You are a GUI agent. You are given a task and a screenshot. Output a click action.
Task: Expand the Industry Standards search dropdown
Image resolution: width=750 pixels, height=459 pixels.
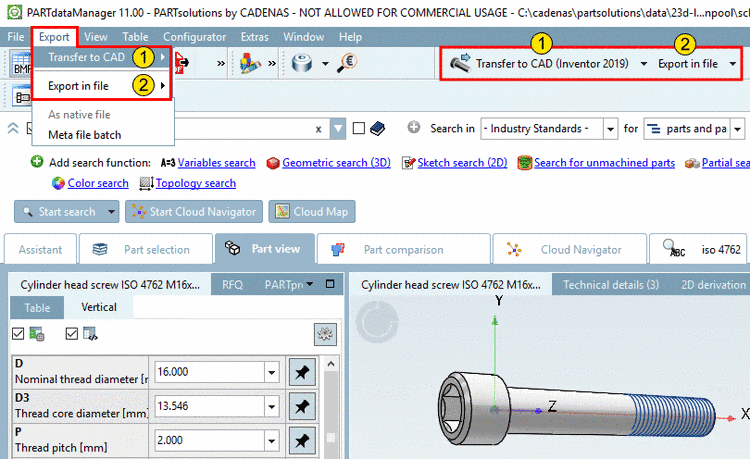[610, 129]
